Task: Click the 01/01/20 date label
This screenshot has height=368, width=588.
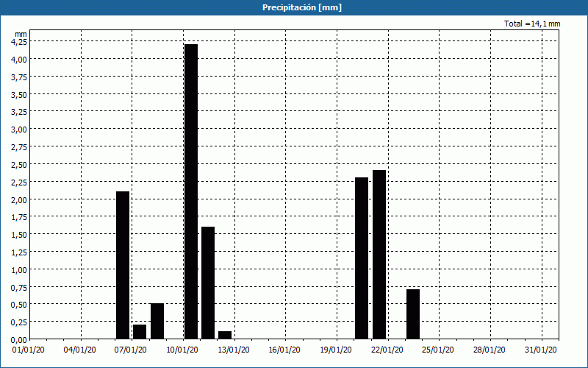Action: pyautogui.click(x=29, y=350)
